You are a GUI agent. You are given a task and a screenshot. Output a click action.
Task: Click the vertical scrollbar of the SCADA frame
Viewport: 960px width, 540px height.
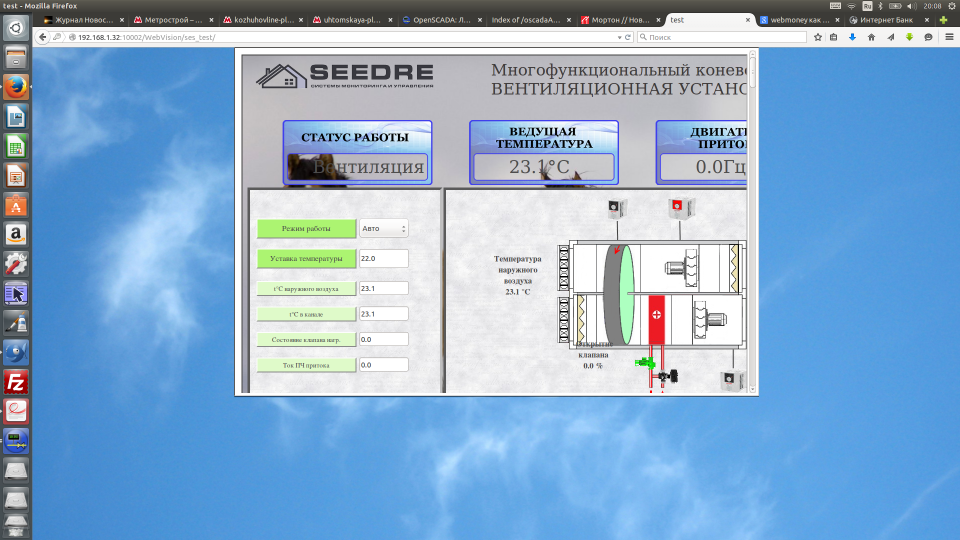(x=753, y=220)
